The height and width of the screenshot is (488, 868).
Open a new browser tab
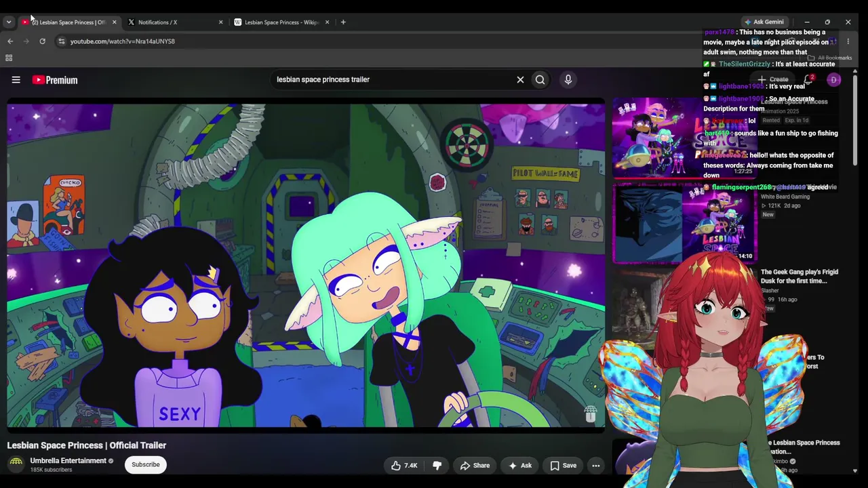343,22
